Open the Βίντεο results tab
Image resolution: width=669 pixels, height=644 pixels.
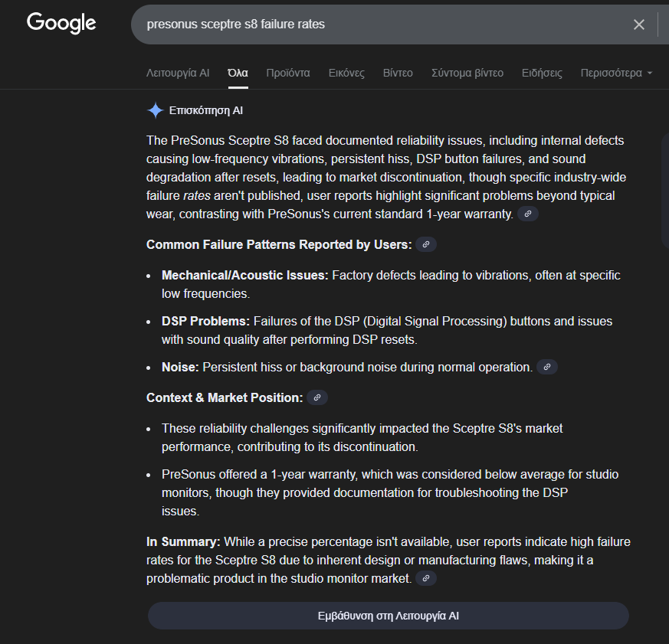[398, 73]
